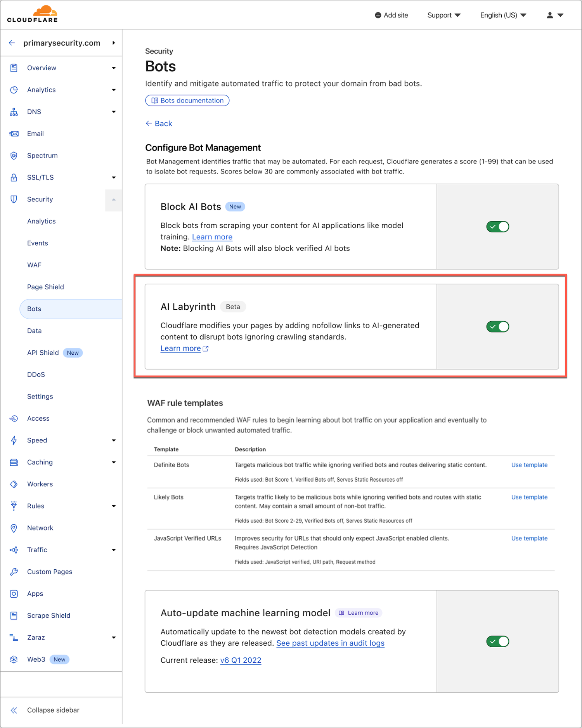Toggle Auto-update machine learning model off
This screenshot has height=728, width=582.
point(497,641)
